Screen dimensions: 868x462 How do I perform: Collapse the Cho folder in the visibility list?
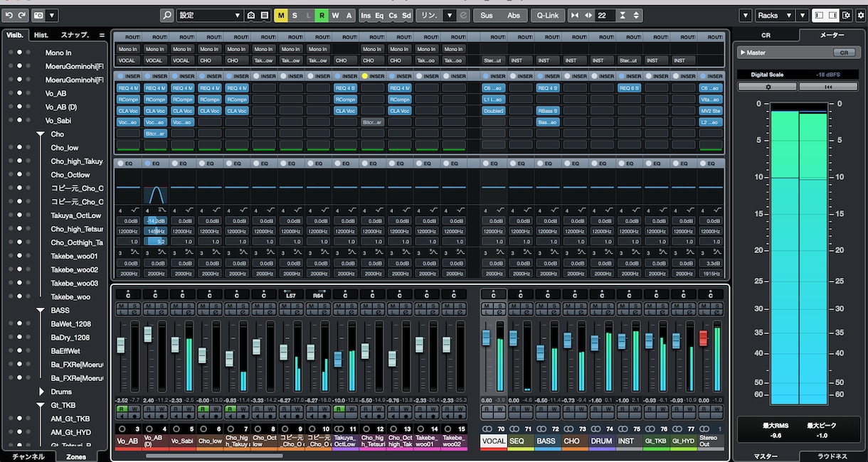(41, 134)
